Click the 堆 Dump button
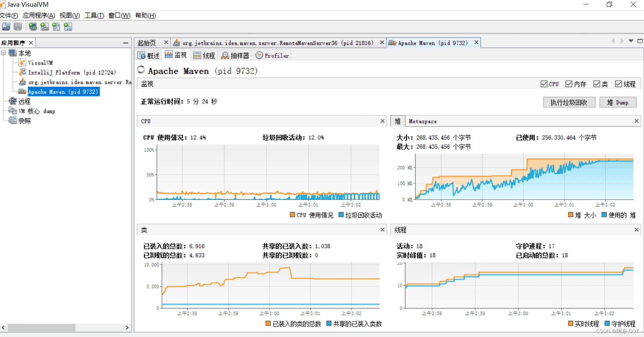The height and width of the screenshot is (337, 644). (618, 103)
